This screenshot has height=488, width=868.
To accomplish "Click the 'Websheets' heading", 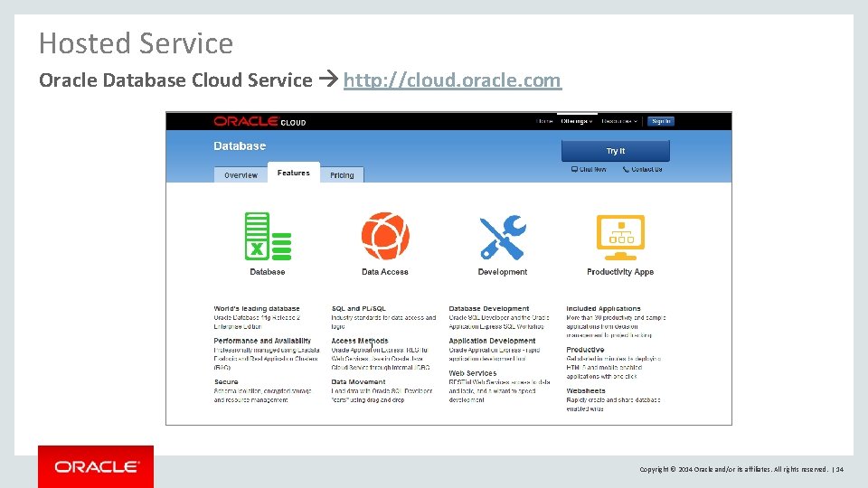I will tap(586, 390).
